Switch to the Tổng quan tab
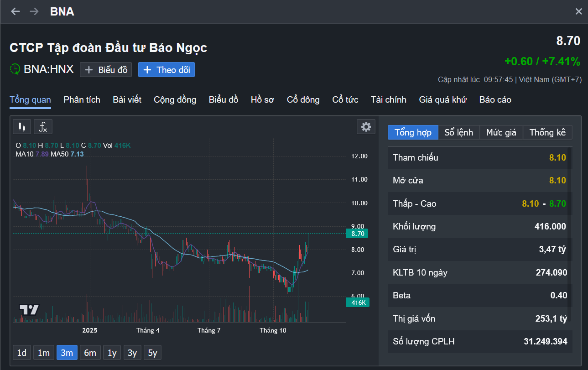Screen dimensions: 588x370 click(30, 100)
